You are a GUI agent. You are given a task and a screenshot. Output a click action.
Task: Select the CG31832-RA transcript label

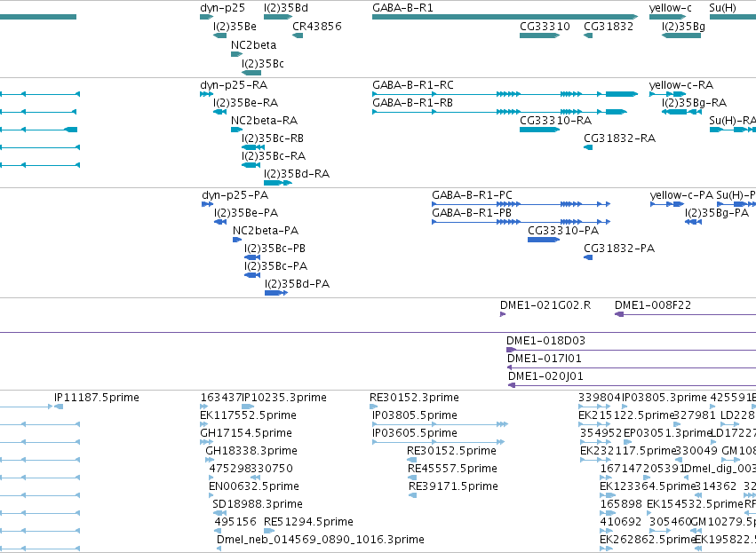coord(619,138)
